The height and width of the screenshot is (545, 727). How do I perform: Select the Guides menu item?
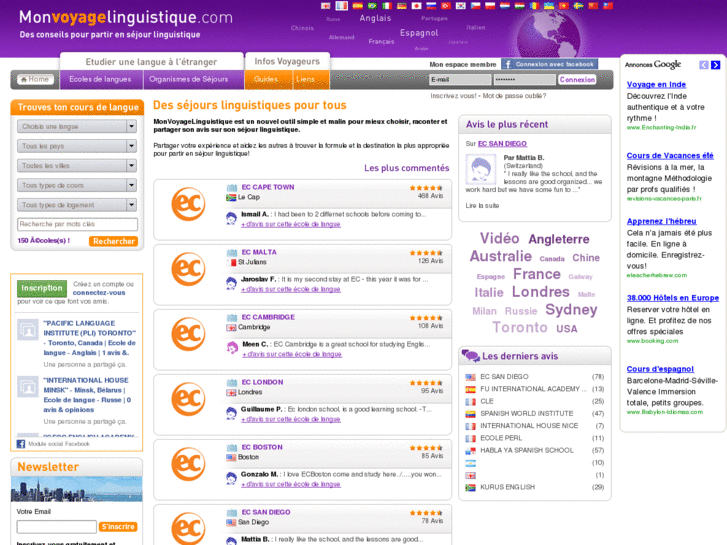click(x=266, y=79)
